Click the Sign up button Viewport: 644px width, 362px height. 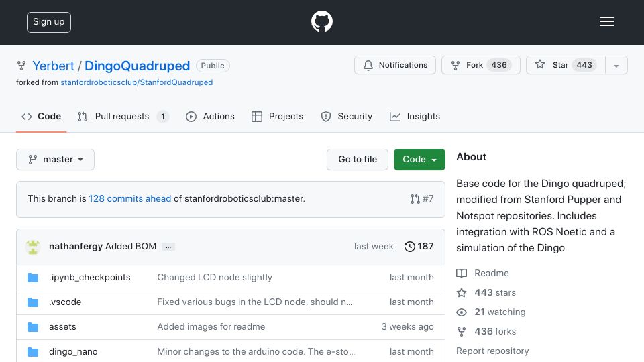point(49,22)
